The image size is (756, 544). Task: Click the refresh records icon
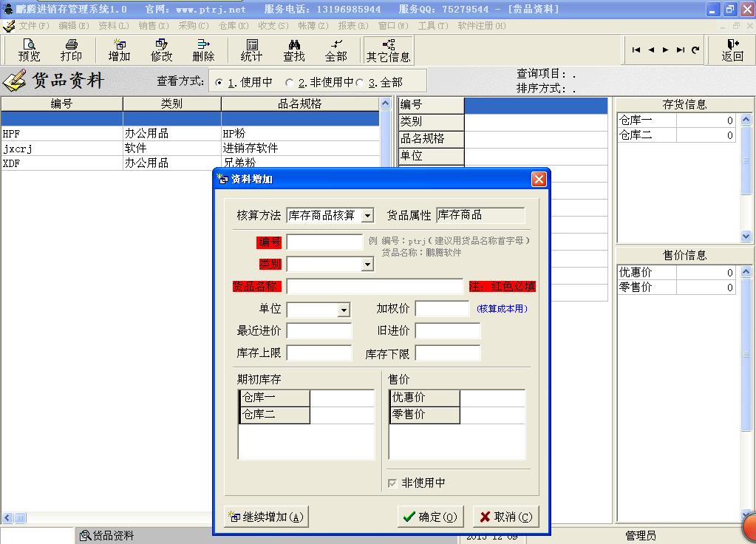pos(695,50)
